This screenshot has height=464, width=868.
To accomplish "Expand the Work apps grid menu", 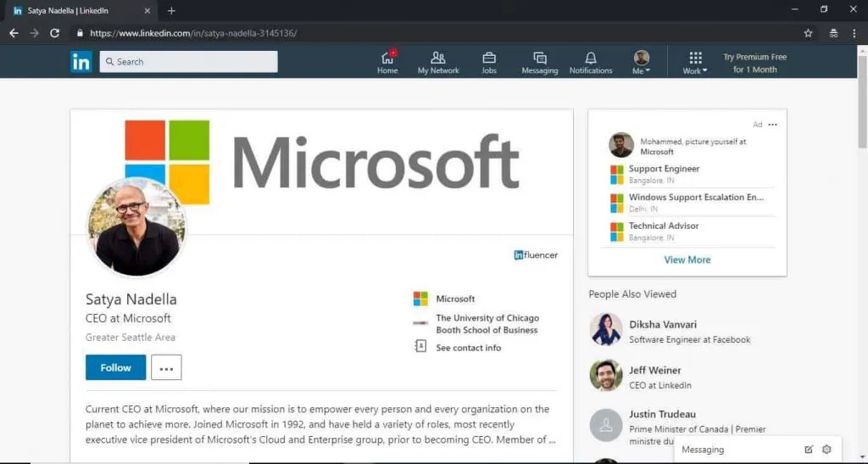I will pyautogui.click(x=695, y=63).
